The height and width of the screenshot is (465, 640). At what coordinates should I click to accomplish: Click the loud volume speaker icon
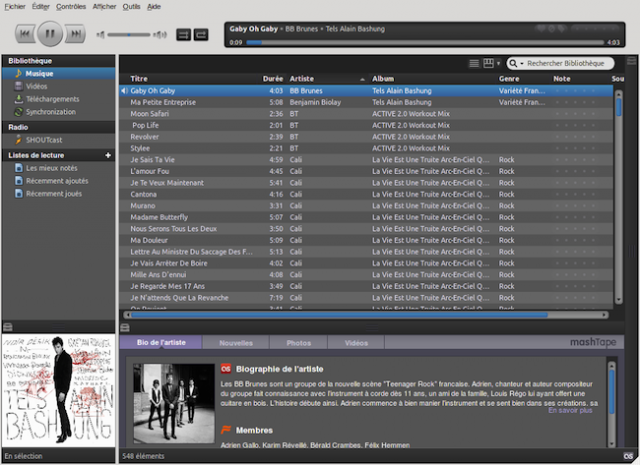click(x=160, y=35)
